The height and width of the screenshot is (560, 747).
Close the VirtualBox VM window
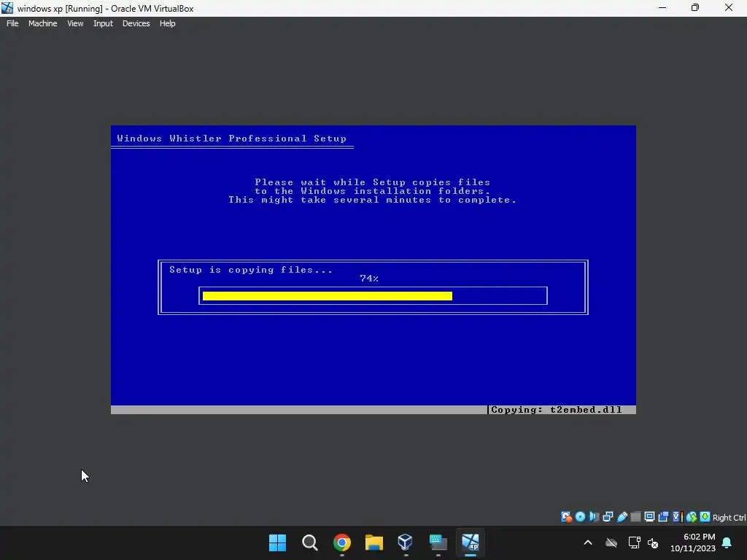729,8
